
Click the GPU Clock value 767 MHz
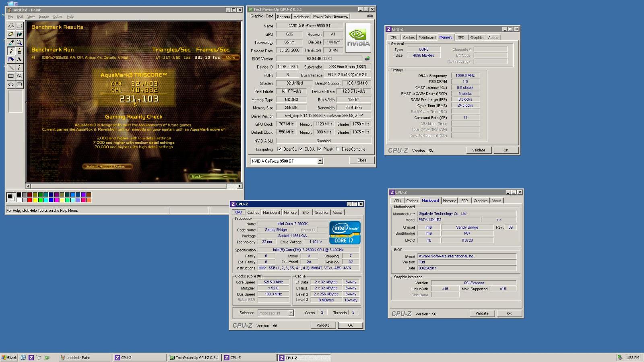[286, 124]
